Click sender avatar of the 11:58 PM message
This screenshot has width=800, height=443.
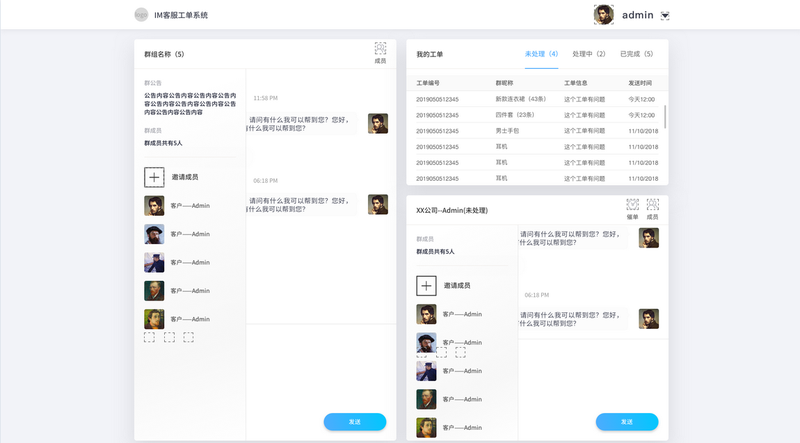[x=378, y=124]
